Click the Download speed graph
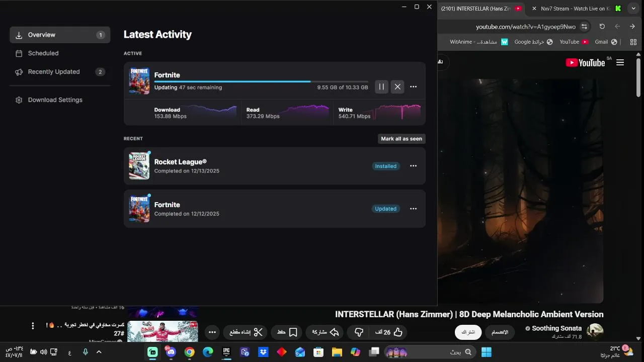The height and width of the screenshot is (362, 644). (x=211, y=112)
